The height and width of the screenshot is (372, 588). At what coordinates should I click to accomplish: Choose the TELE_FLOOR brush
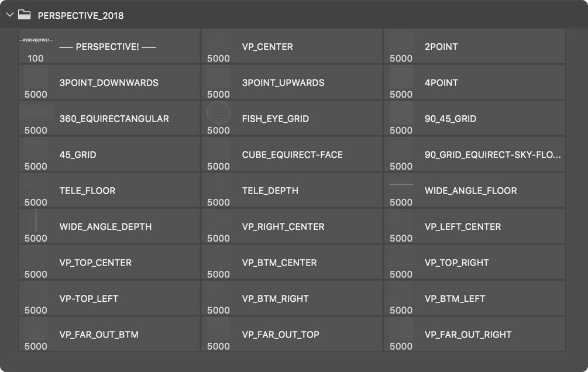tap(109, 190)
